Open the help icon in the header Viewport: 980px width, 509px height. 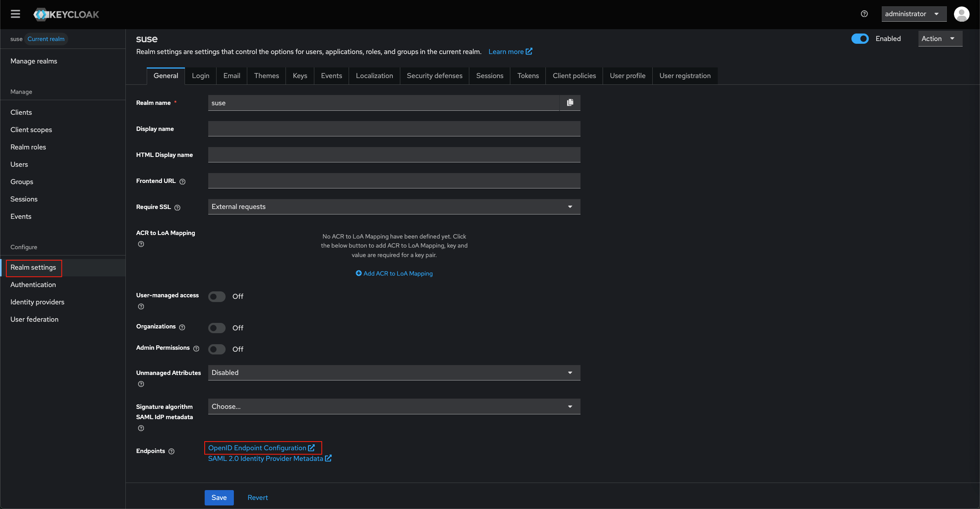click(864, 14)
